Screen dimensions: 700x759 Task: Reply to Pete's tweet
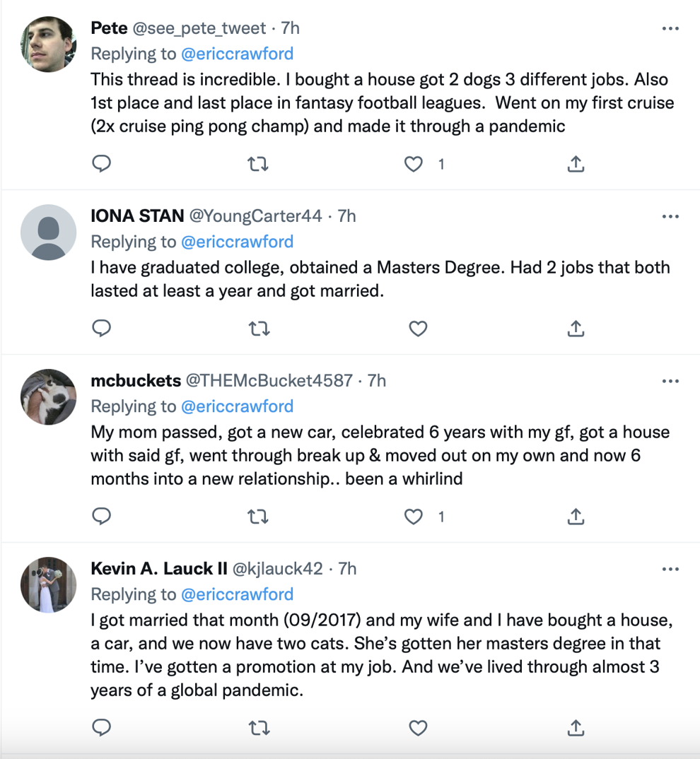102,164
